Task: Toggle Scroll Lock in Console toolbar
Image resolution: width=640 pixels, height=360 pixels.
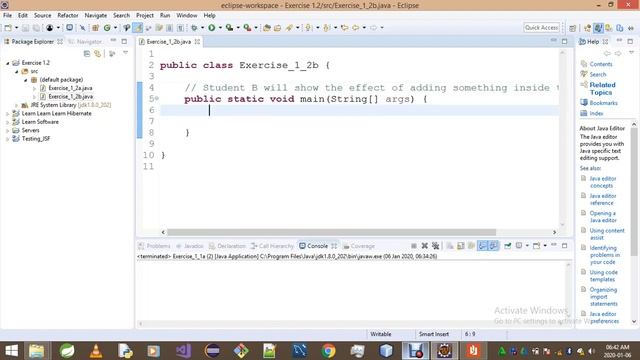Action: (460, 246)
